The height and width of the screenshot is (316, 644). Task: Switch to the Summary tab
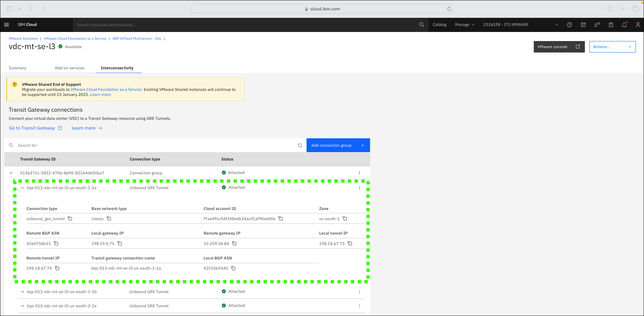(x=17, y=68)
